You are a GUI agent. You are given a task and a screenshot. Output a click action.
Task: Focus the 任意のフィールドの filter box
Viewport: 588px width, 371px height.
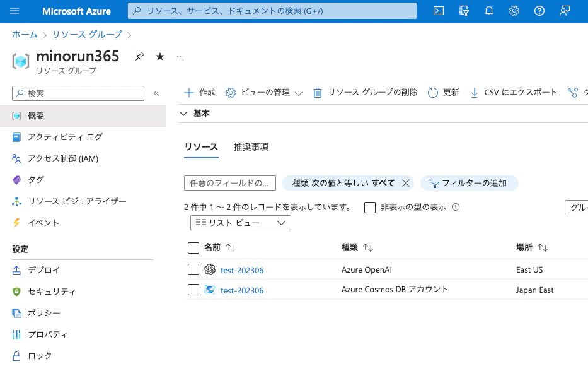click(230, 183)
